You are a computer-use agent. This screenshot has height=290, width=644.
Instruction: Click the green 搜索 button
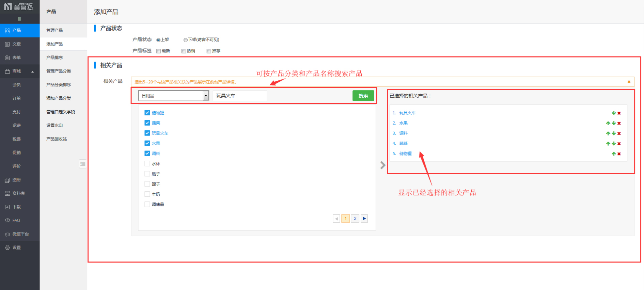click(x=363, y=96)
